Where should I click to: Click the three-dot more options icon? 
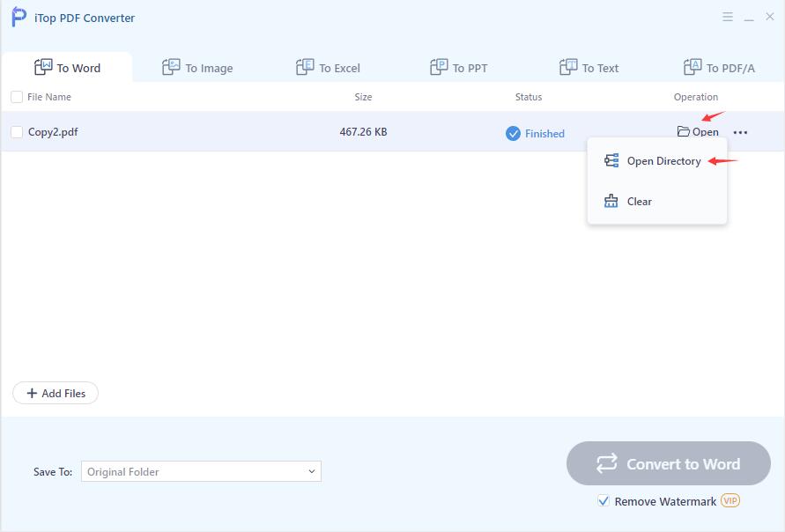740,133
